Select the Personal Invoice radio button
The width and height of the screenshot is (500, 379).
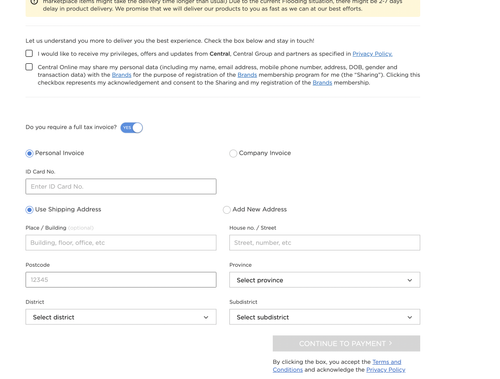pos(29,153)
